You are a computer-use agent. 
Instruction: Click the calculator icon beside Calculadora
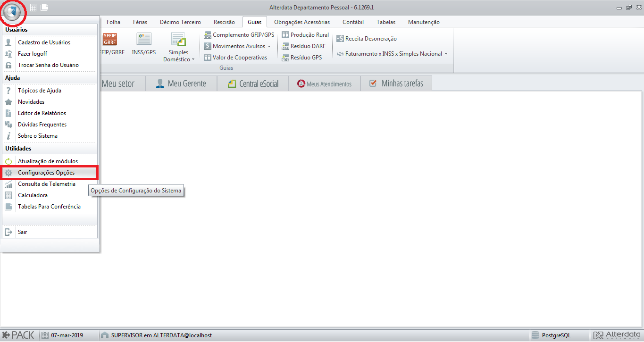pyautogui.click(x=8, y=195)
